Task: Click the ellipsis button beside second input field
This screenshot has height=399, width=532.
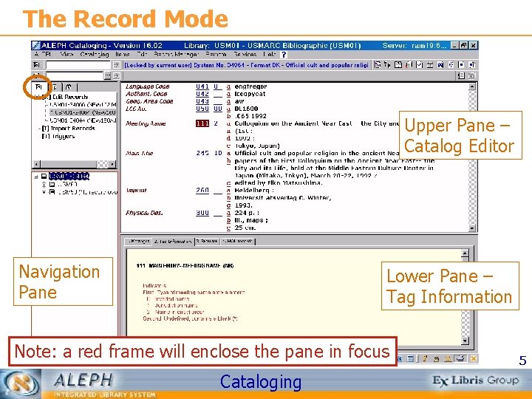Action: pos(108,75)
